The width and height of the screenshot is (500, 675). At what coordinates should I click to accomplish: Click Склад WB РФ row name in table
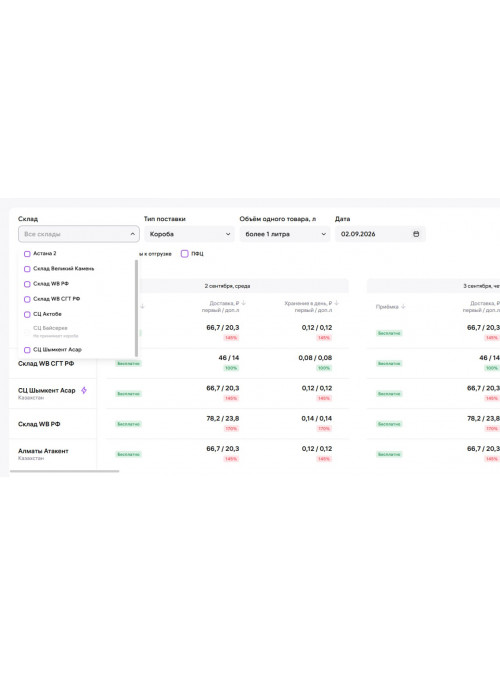click(x=39, y=424)
